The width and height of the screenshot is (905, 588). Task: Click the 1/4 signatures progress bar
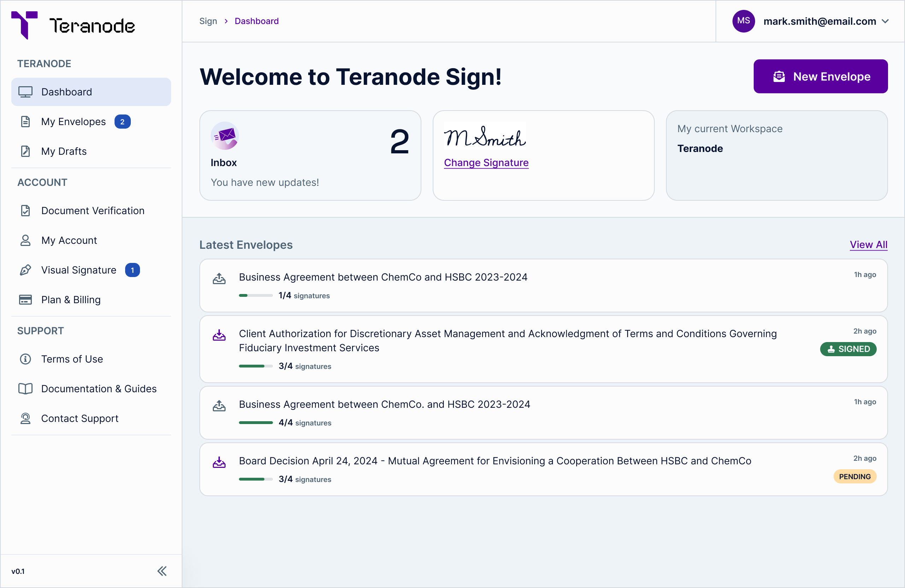[x=256, y=295]
